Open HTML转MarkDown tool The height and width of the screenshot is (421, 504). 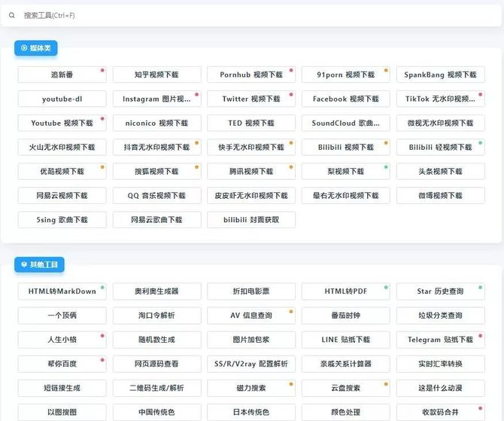[62, 291]
